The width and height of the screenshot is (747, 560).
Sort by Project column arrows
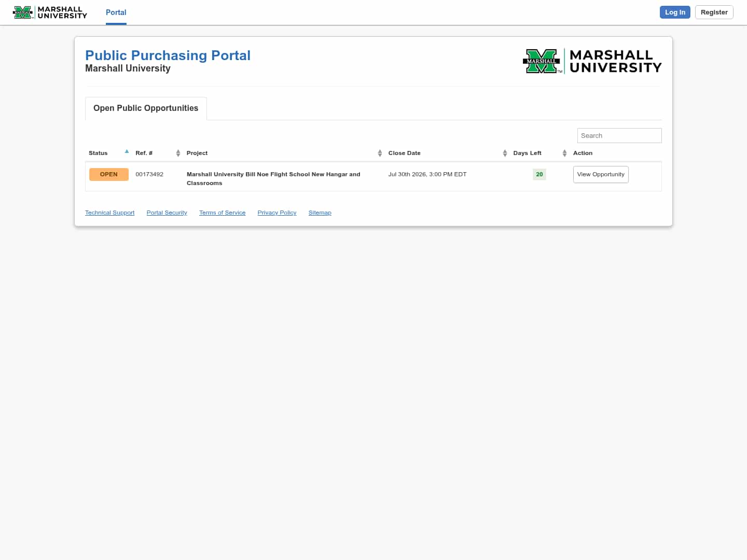click(x=380, y=153)
